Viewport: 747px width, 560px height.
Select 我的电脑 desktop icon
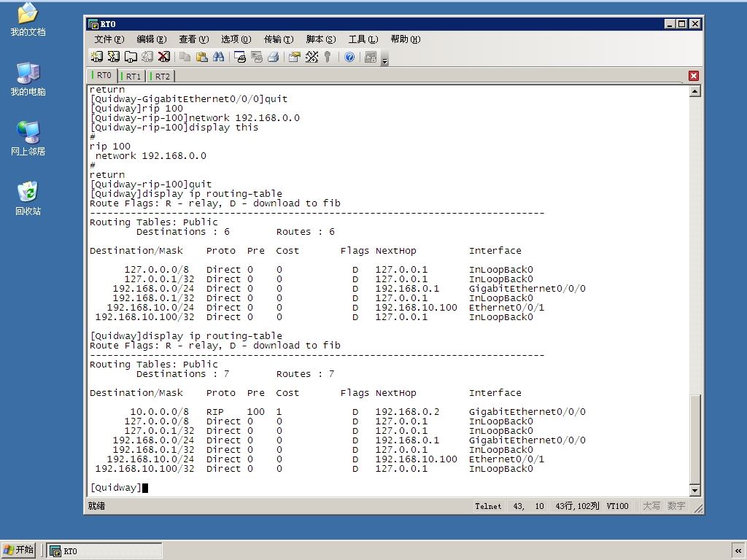(x=28, y=79)
